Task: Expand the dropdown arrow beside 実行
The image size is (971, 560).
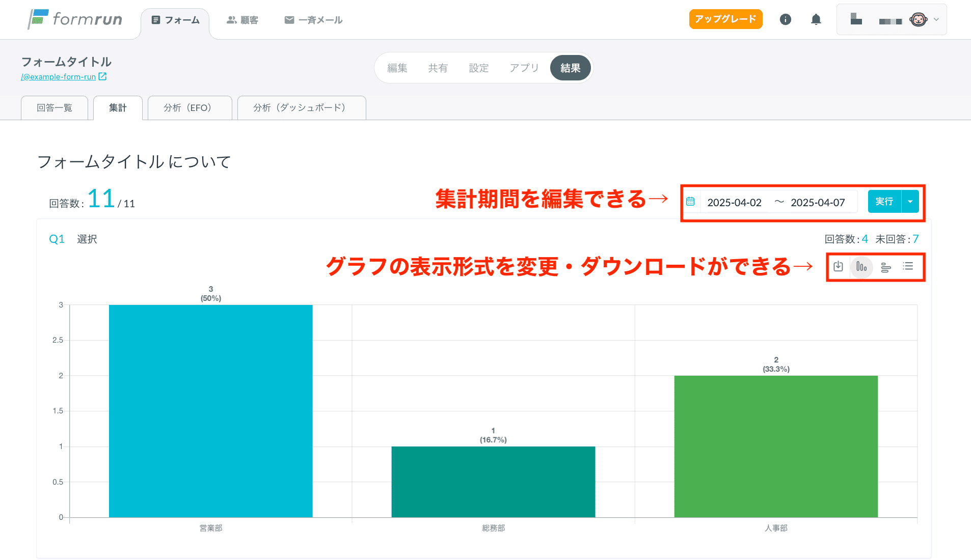Action: pos(910,201)
